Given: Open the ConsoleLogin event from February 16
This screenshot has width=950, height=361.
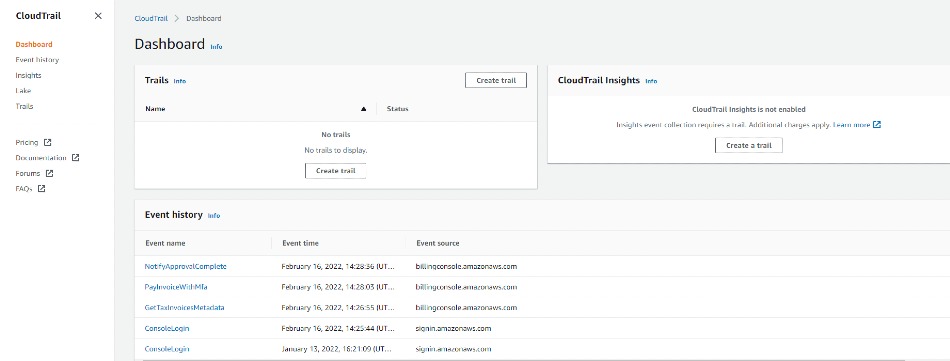Looking at the screenshot, I should coord(167,328).
